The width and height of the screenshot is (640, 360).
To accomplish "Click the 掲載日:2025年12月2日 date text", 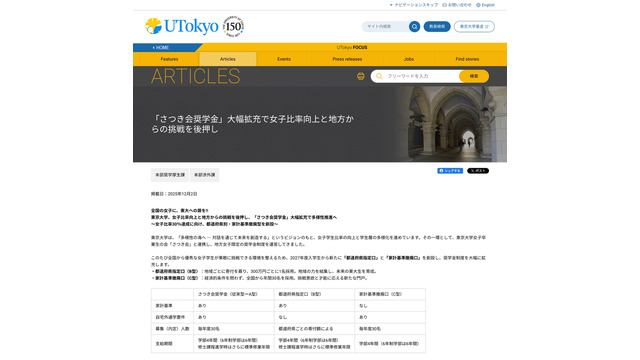I will pos(174,194).
